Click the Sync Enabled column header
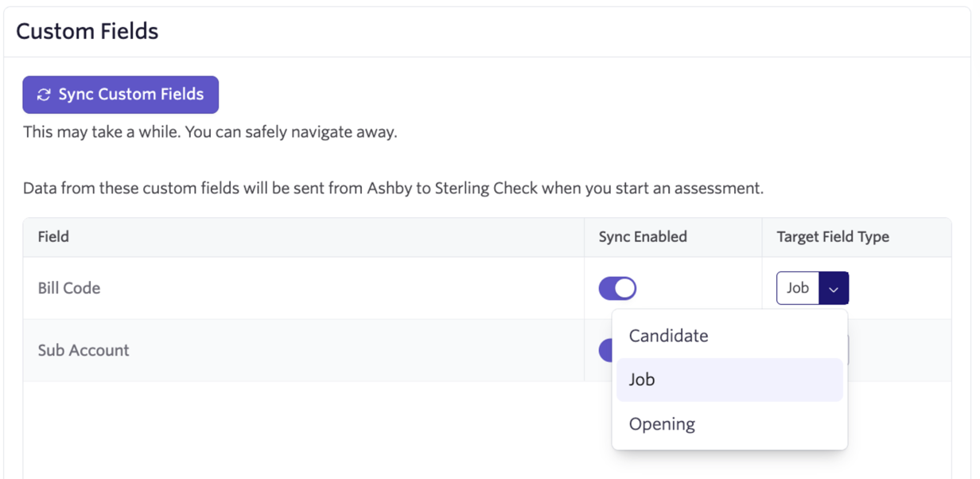980x479 pixels. [x=643, y=237]
